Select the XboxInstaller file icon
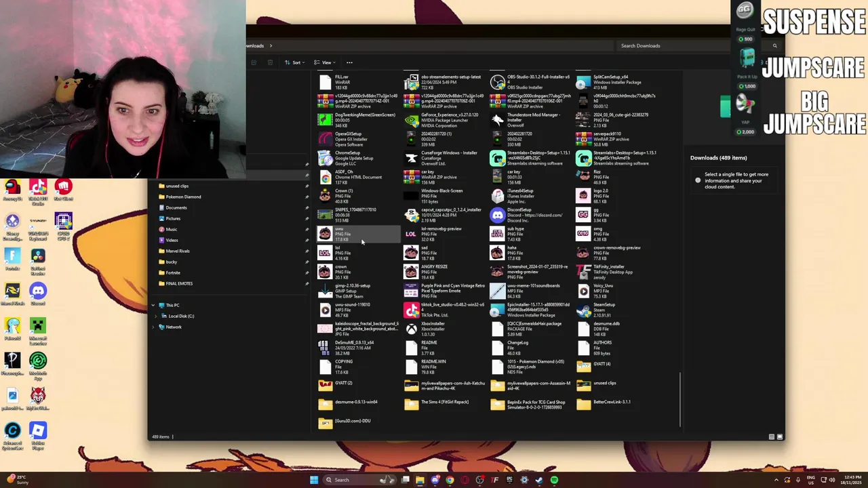Viewport: 868px width, 488px height. click(412, 329)
